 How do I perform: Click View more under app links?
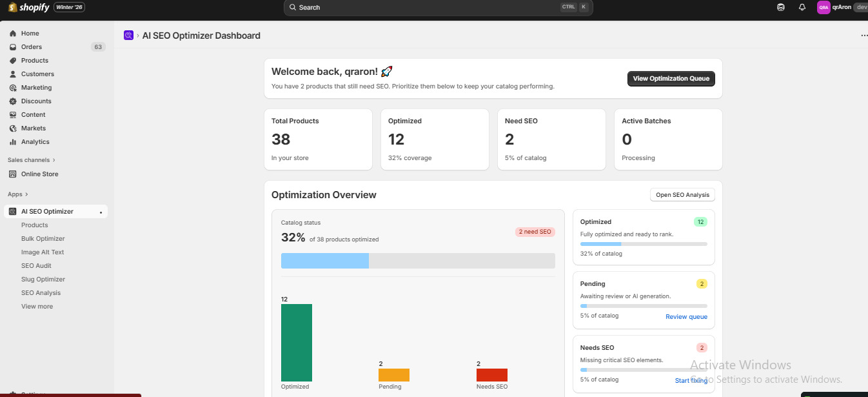tap(37, 307)
